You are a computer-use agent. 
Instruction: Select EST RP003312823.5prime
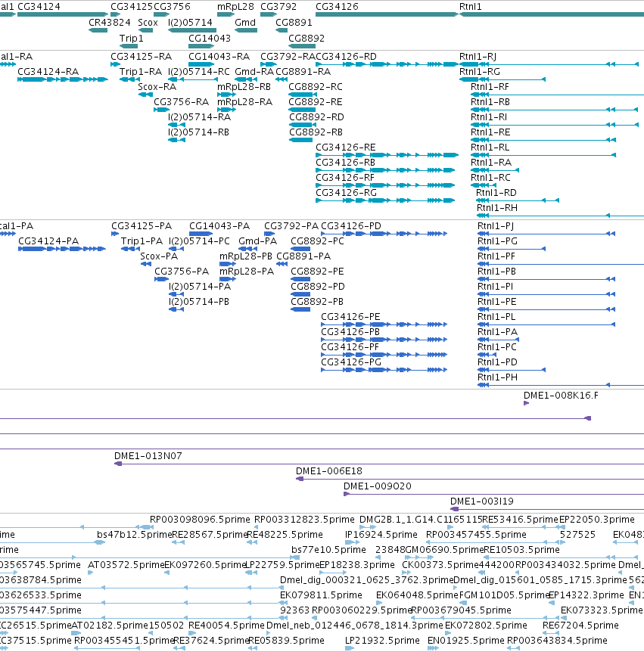(x=304, y=520)
